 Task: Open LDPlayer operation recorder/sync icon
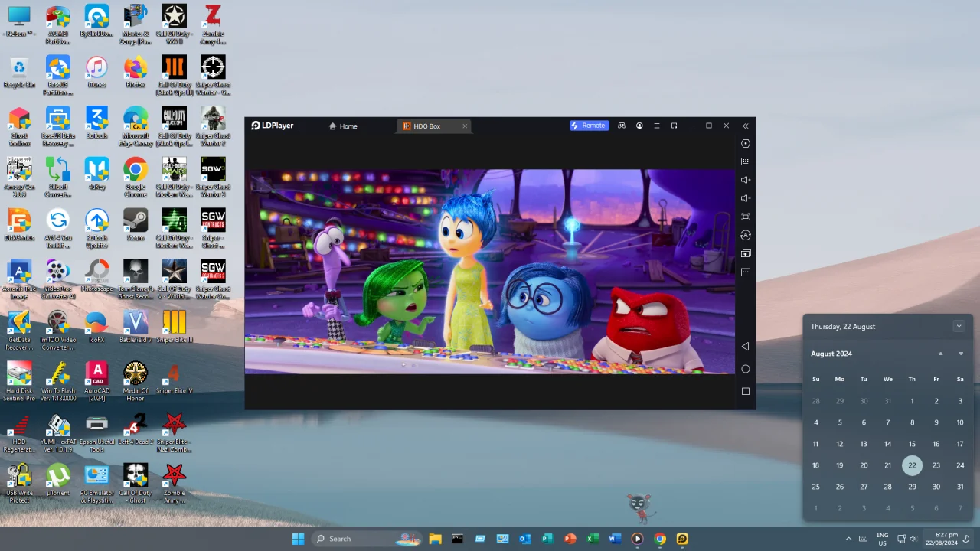click(746, 235)
